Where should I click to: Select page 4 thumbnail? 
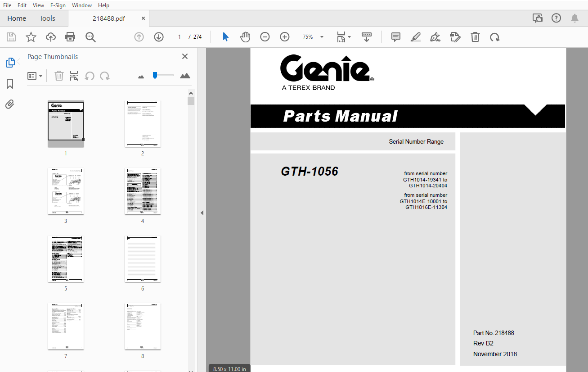click(143, 191)
